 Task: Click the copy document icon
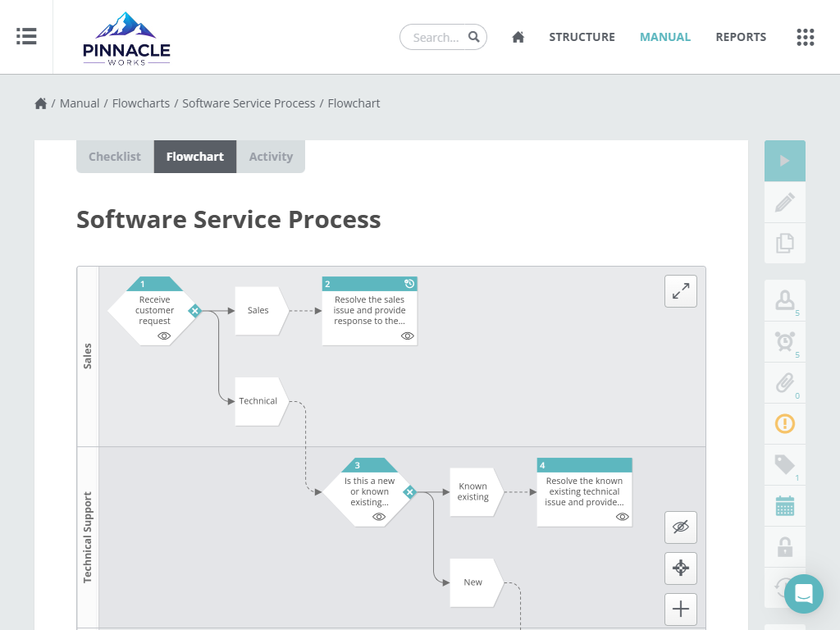(x=785, y=243)
